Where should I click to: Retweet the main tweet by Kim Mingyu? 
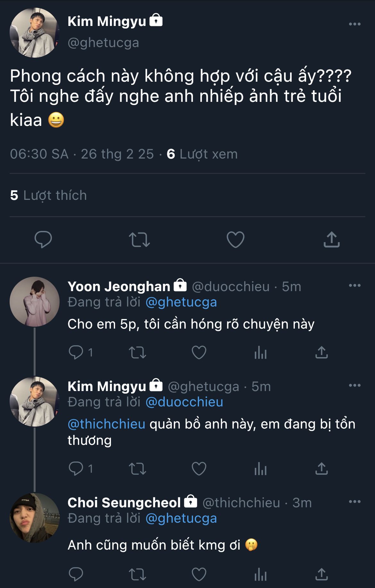pos(139,240)
